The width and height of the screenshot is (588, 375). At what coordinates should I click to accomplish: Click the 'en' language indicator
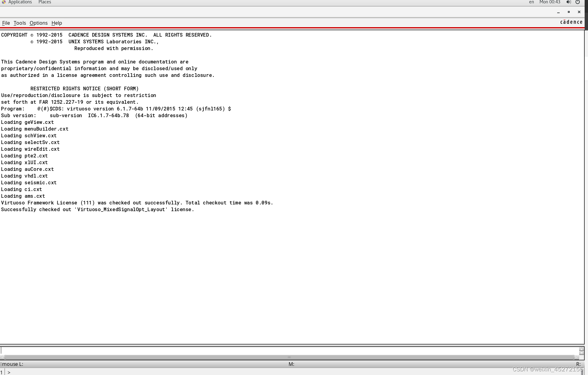pyautogui.click(x=531, y=2)
